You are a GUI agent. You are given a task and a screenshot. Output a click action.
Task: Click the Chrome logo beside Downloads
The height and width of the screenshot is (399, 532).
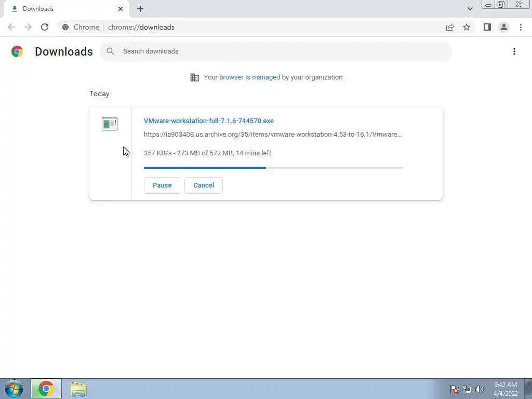click(17, 51)
